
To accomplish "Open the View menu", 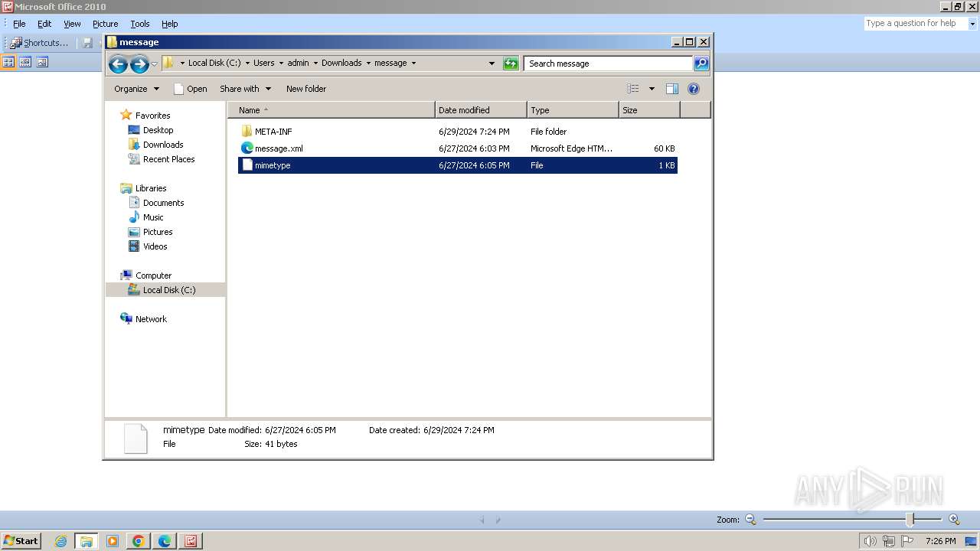I will click(x=72, y=24).
